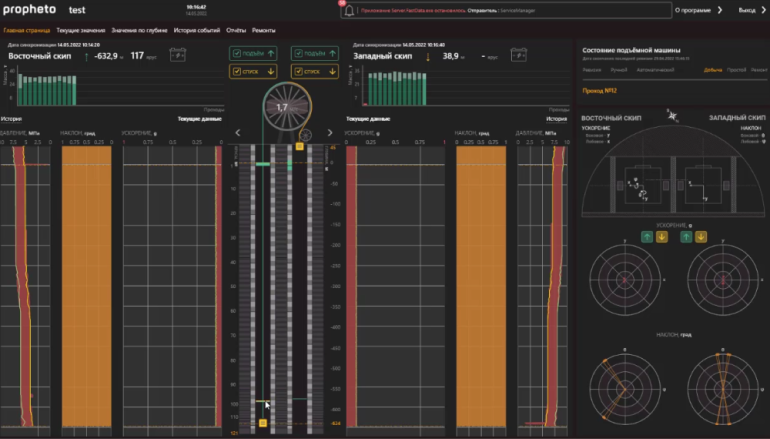
Task: Toggle the right спуск checkbox
Action: 298,71
